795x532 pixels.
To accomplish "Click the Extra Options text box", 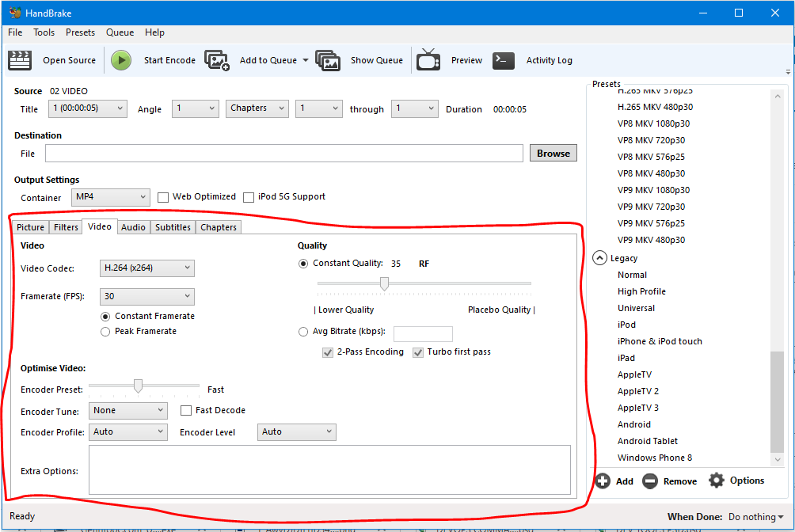I will point(329,469).
